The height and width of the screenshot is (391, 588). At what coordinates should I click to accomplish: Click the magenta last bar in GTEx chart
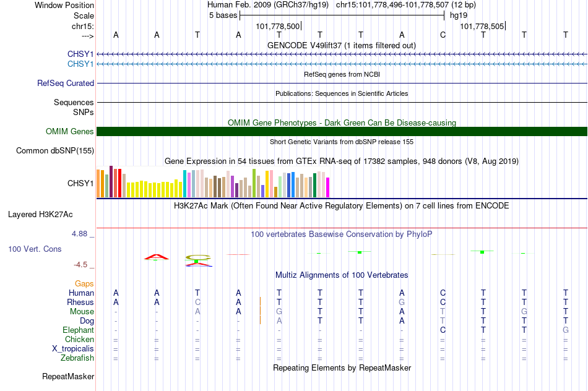click(x=327, y=187)
